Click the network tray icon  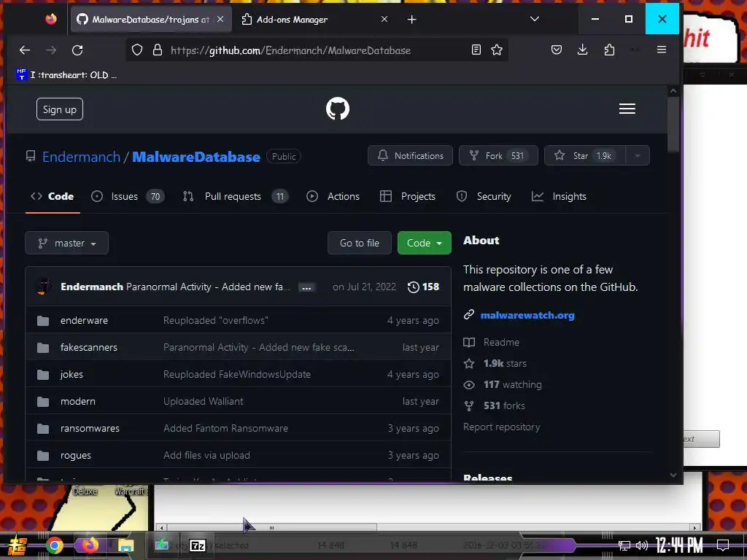[x=624, y=545]
